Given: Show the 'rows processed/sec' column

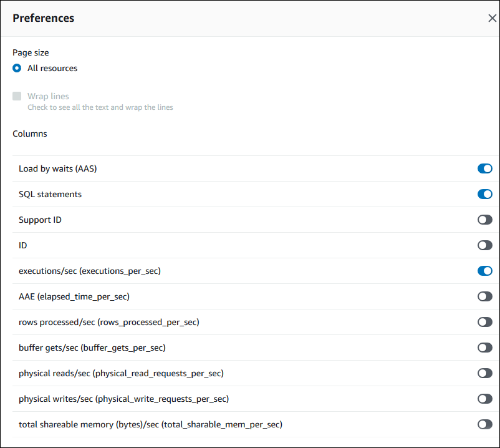Looking at the screenshot, I should (484, 322).
